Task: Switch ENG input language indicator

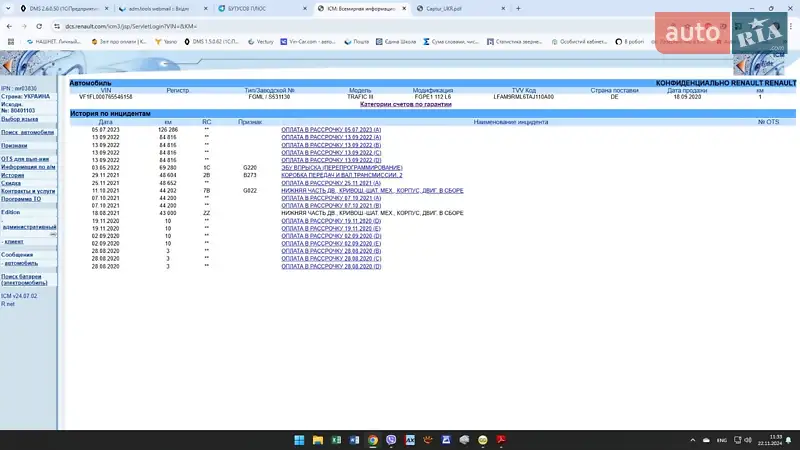Action: 721,440
